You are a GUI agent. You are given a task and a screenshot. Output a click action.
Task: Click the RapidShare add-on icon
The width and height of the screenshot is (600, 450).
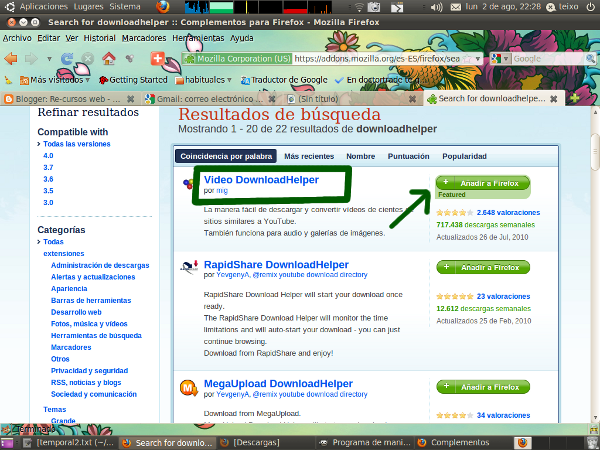pos(189,267)
